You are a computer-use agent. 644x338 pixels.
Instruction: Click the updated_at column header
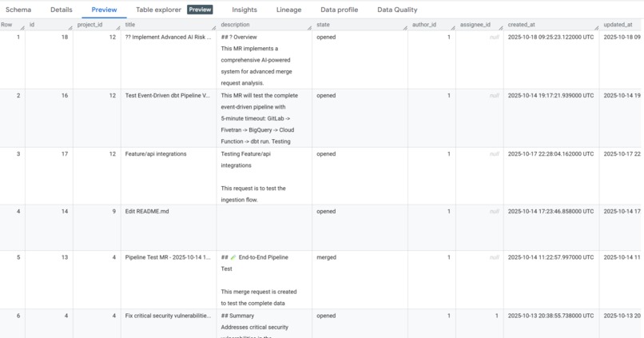(618, 25)
